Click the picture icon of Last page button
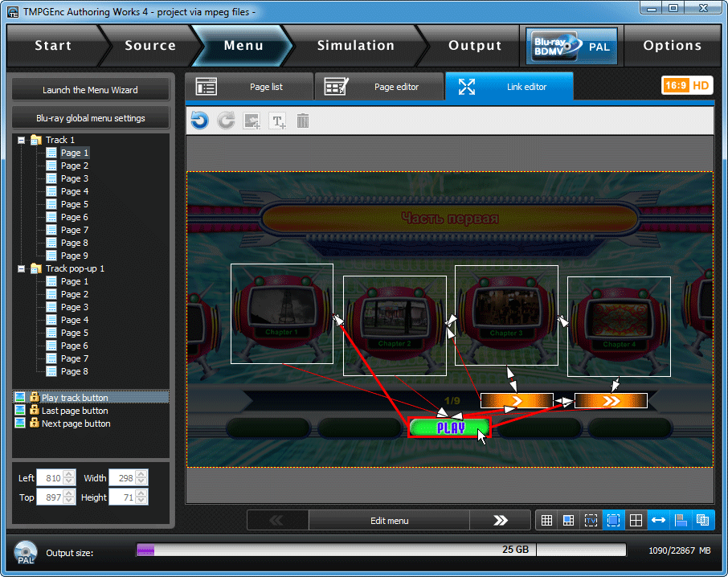Screen dimensions: 728x577 [20, 411]
